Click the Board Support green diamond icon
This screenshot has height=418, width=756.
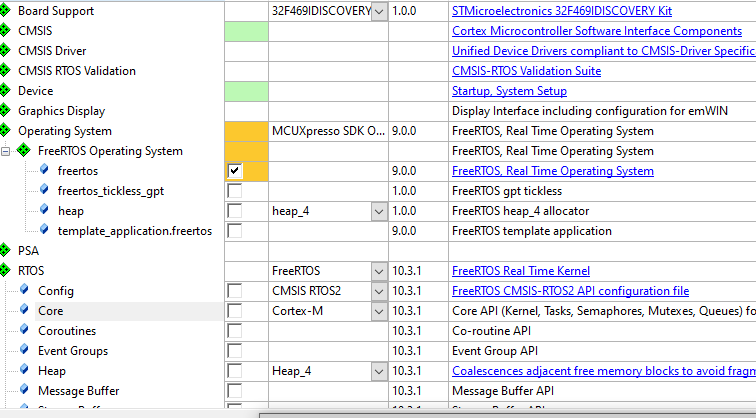(x=4, y=11)
